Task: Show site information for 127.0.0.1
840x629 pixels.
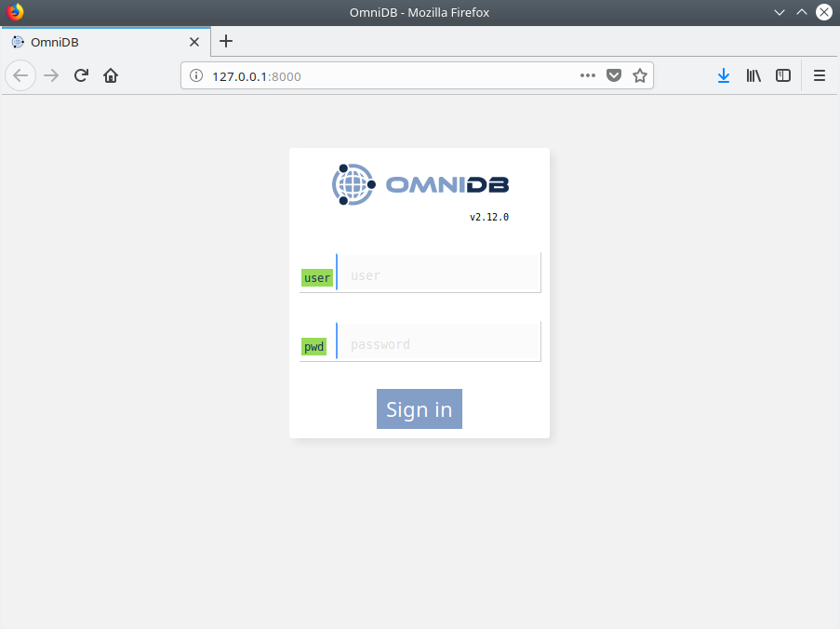Action: point(196,76)
